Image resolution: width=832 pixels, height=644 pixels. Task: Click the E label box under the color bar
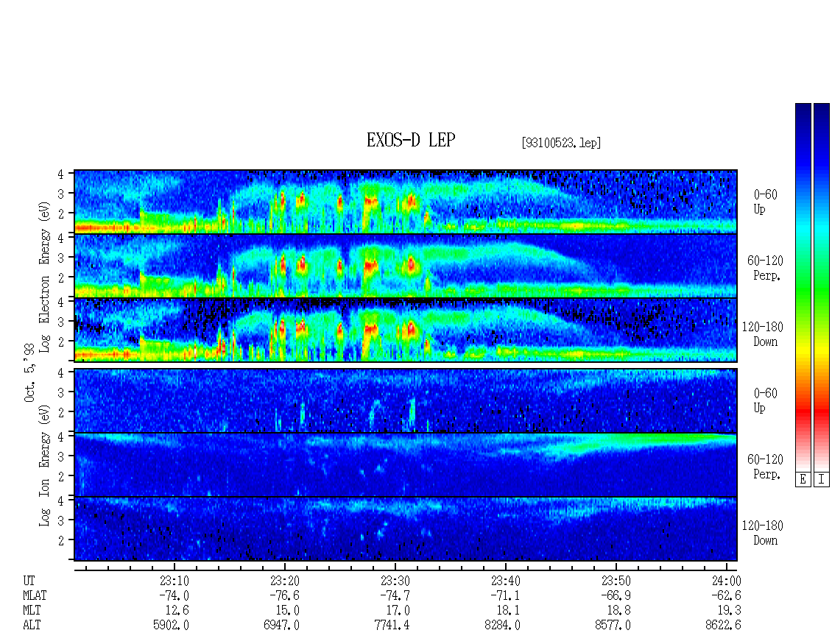click(803, 479)
